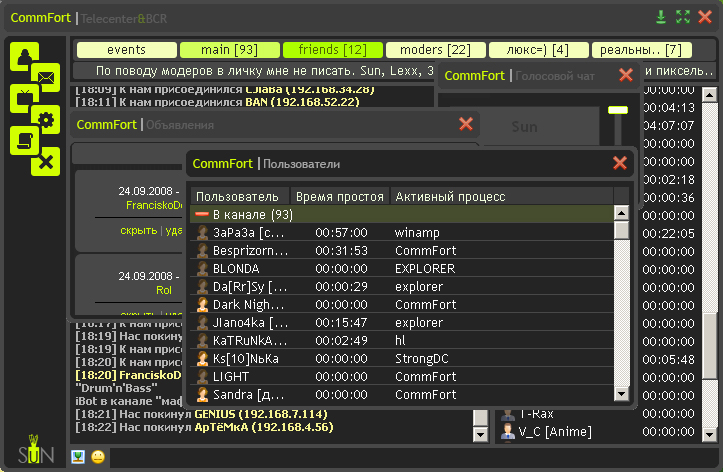The image size is (723, 472).
Task: Close the Голосовой чат window
Action: pyautogui.click(x=626, y=75)
